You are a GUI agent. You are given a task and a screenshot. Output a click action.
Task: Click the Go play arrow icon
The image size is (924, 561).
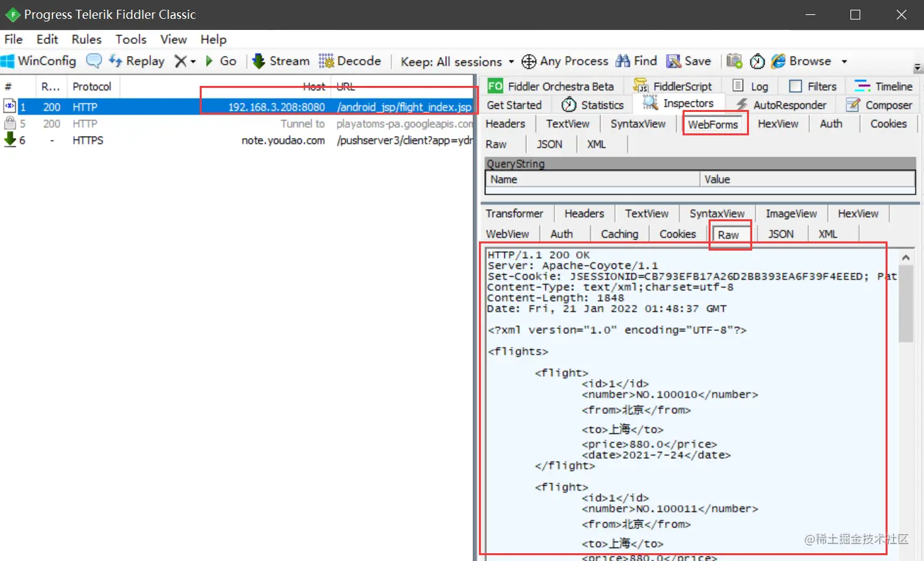click(210, 61)
